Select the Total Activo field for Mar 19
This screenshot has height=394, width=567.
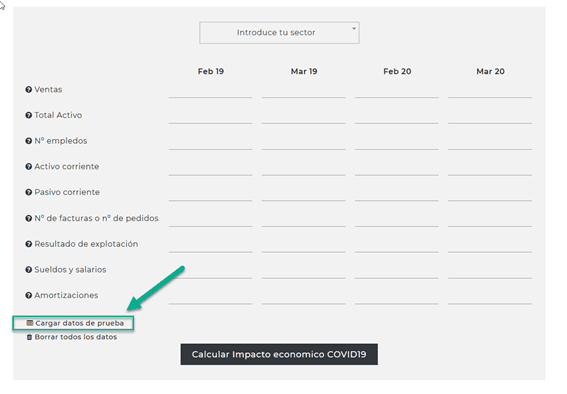304,116
